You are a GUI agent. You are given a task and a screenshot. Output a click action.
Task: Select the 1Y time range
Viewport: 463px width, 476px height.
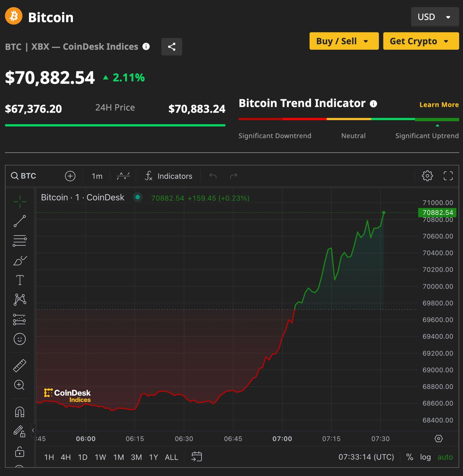(153, 457)
